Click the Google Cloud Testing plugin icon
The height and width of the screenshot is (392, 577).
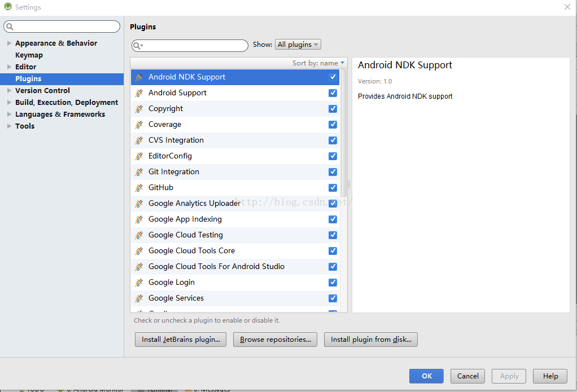click(139, 235)
